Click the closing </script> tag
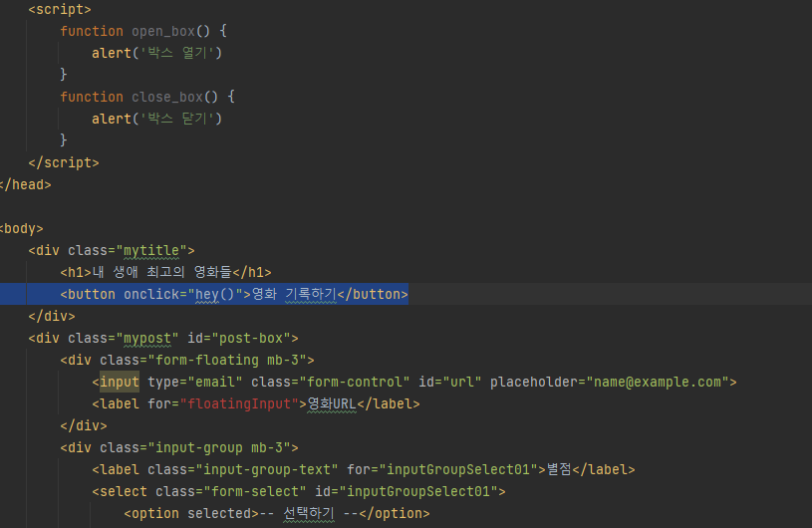 [x=64, y=162]
